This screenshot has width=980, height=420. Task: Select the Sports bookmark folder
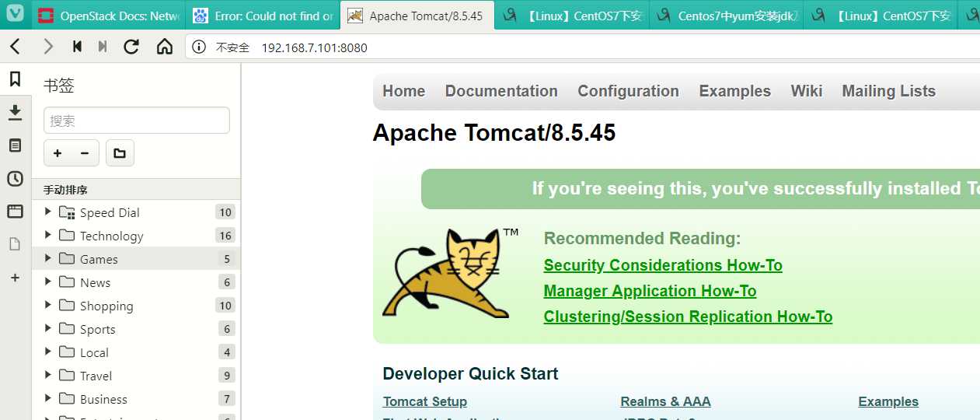coord(136,329)
